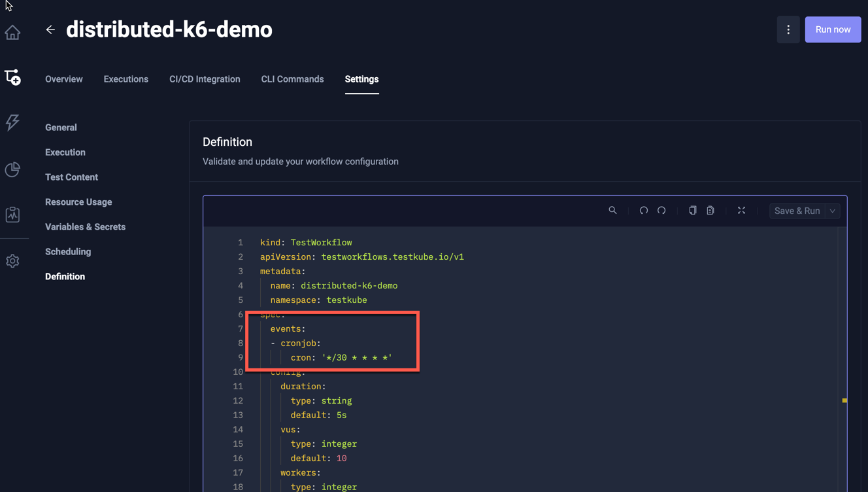The width and height of the screenshot is (868, 492).
Task: Click the search icon in editor toolbar
Action: pyautogui.click(x=612, y=211)
